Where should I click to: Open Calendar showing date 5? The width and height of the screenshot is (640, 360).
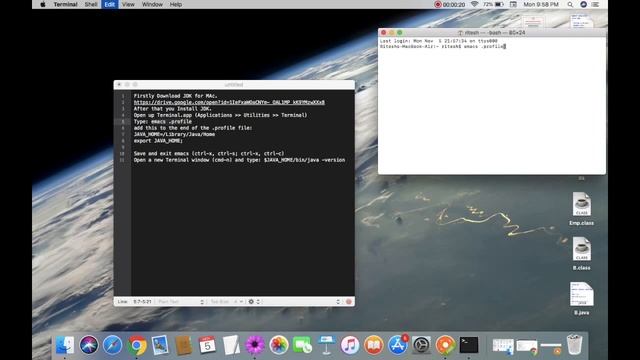pyautogui.click(x=207, y=345)
